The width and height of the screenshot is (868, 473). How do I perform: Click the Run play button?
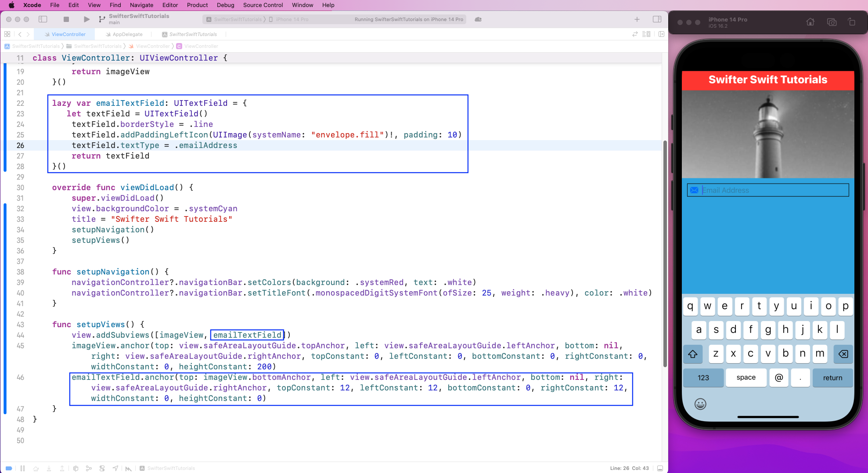[86, 19]
